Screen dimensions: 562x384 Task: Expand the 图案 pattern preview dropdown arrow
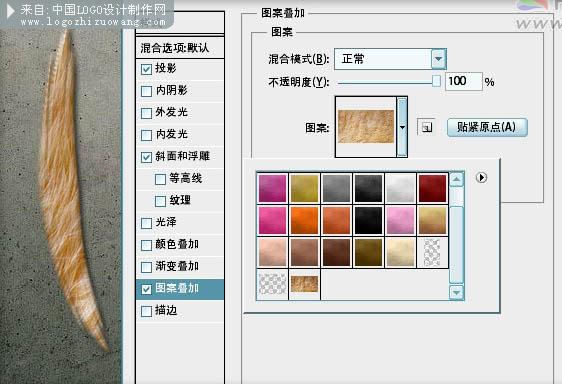(x=402, y=127)
